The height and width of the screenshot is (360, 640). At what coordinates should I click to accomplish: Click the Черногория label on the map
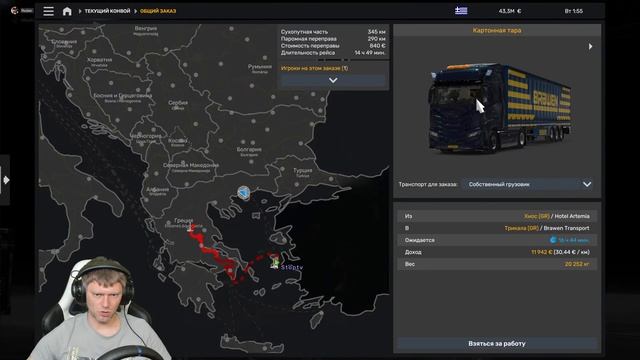coord(146,136)
